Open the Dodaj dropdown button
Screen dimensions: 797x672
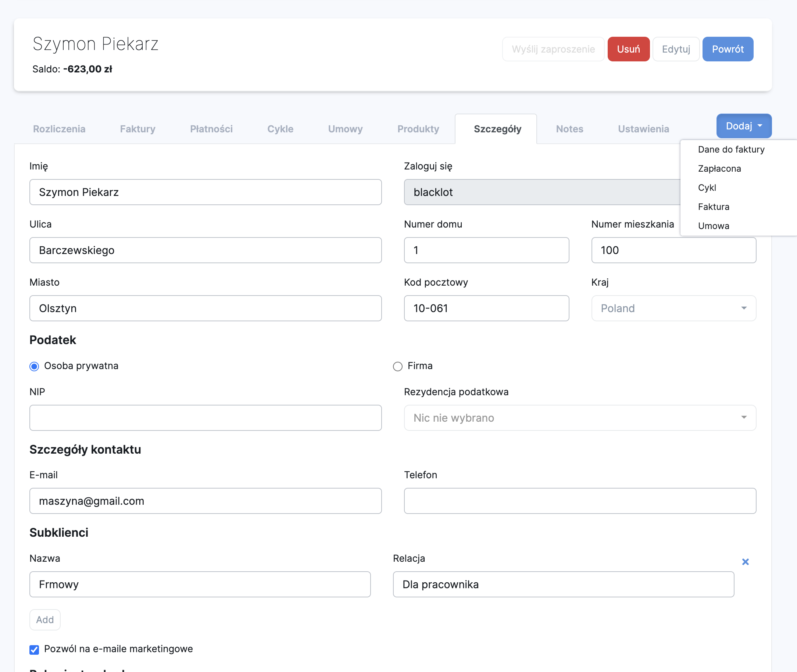click(x=744, y=126)
